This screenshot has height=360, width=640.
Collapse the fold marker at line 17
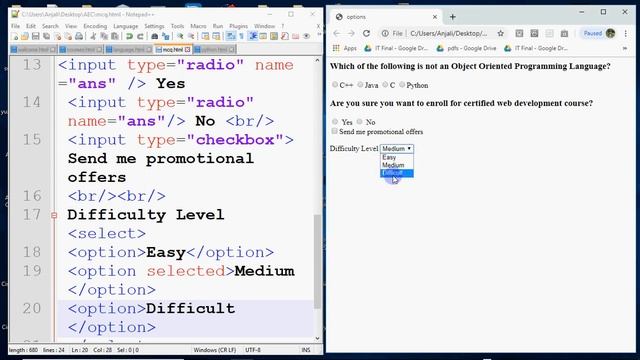click(54, 215)
